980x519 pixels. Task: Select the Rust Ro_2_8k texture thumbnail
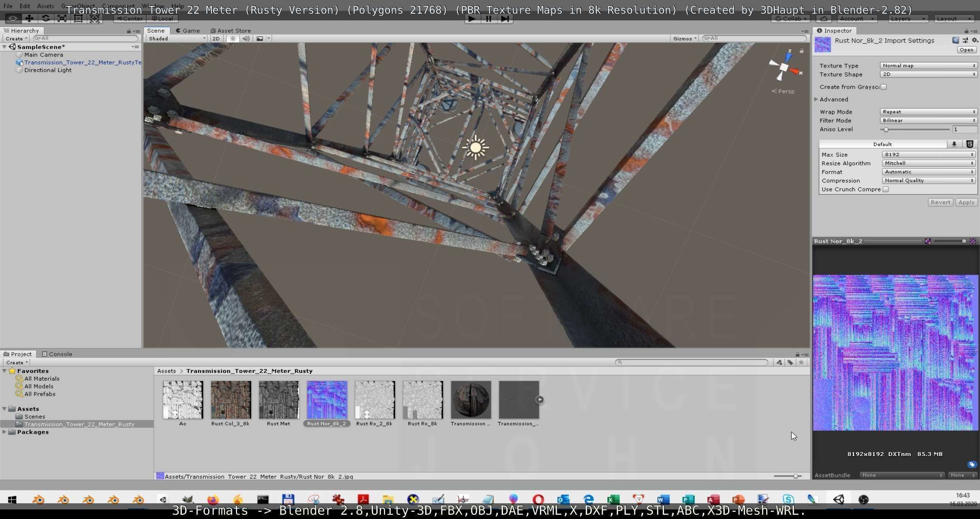[x=375, y=400]
